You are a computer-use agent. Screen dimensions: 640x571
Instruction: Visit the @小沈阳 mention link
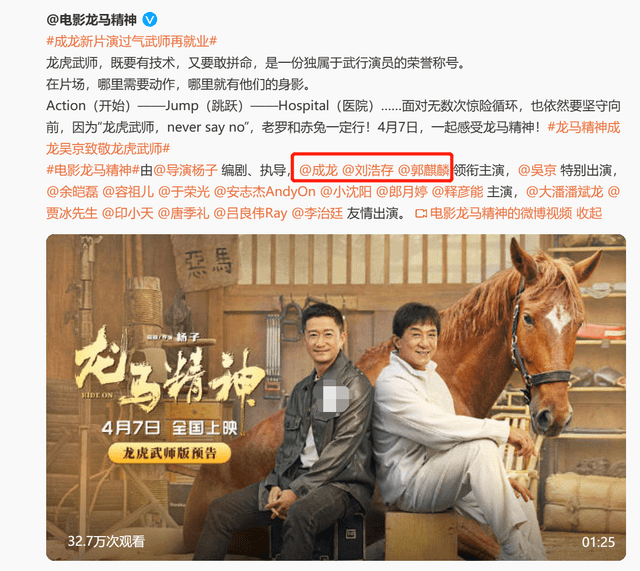[x=346, y=191]
